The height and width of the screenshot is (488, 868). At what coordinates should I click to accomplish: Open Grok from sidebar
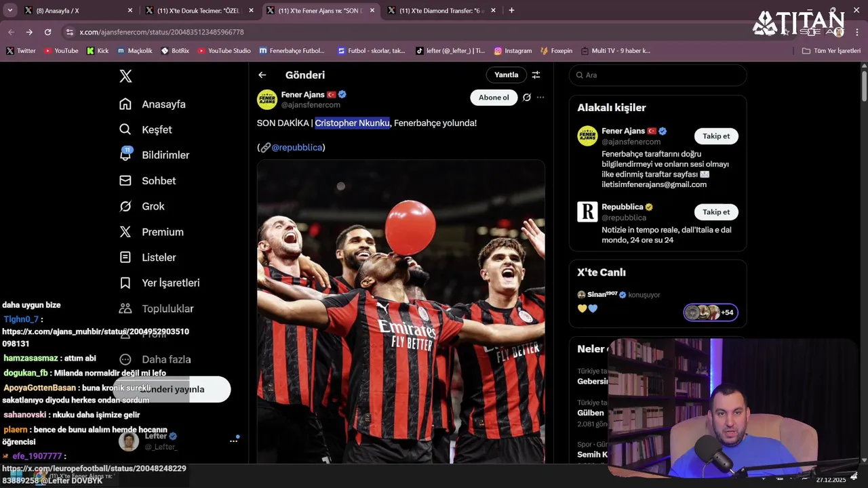pyautogui.click(x=142, y=206)
